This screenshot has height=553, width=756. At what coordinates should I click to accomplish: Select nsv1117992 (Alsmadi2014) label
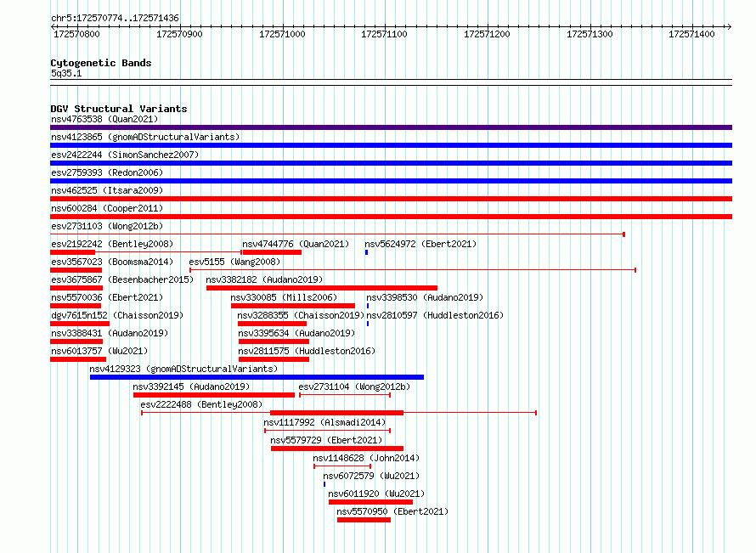[325, 422]
